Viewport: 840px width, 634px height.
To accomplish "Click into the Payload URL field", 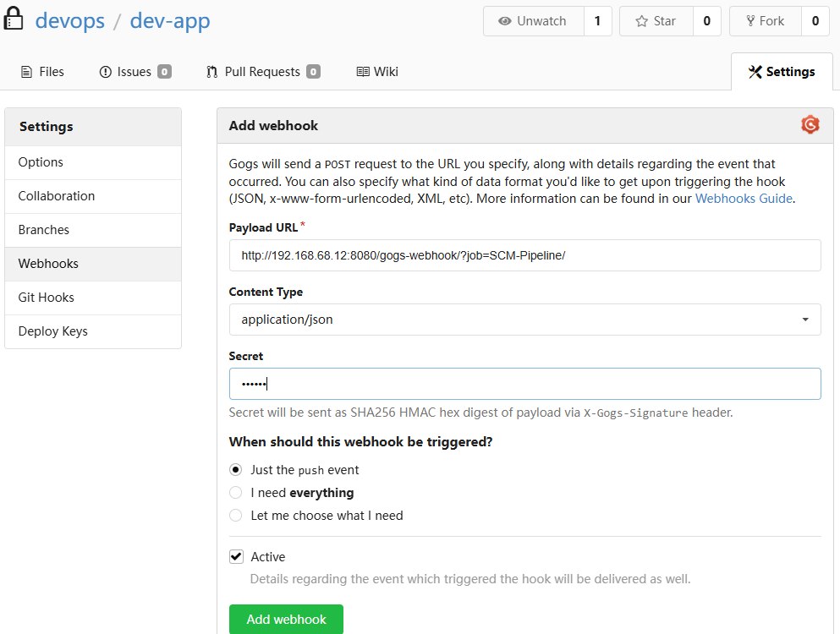I will tap(525, 255).
